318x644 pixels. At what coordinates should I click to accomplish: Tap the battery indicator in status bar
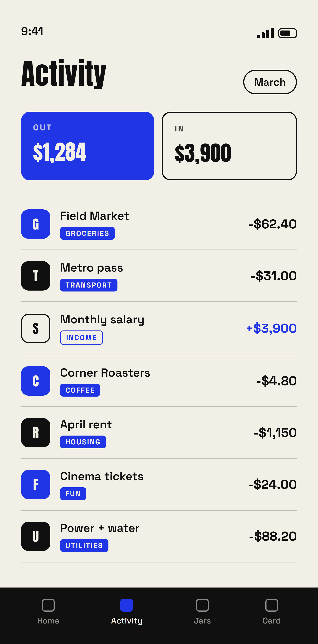pos(287,33)
